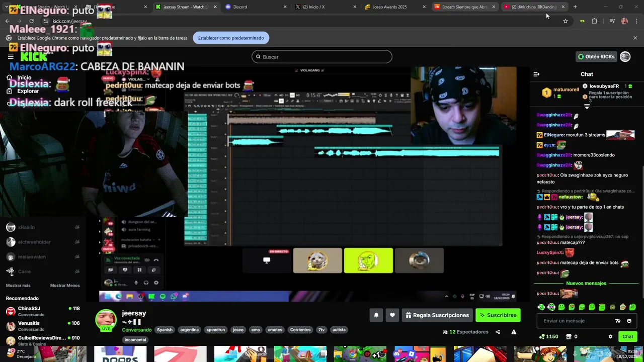
Task: Click the speedrun tag
Action: 216,330
